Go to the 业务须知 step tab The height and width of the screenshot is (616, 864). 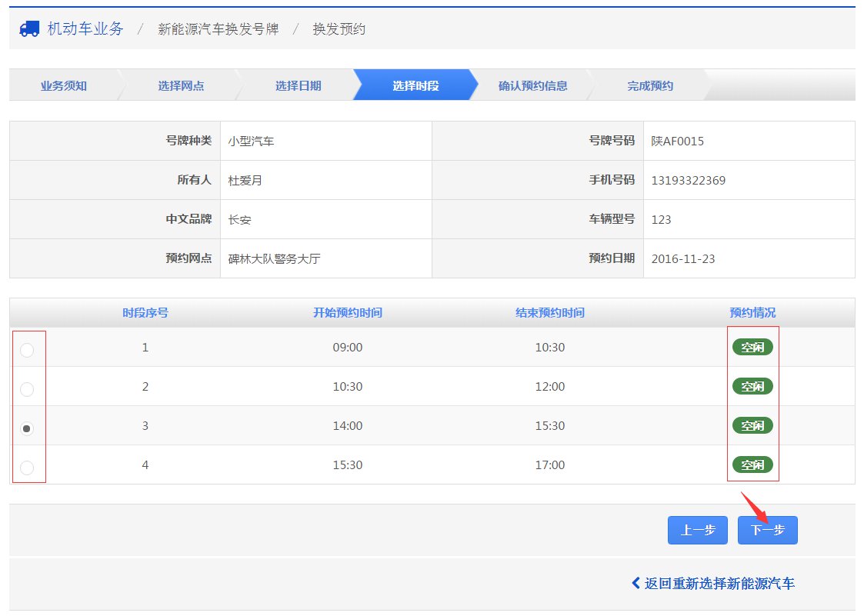64,85
